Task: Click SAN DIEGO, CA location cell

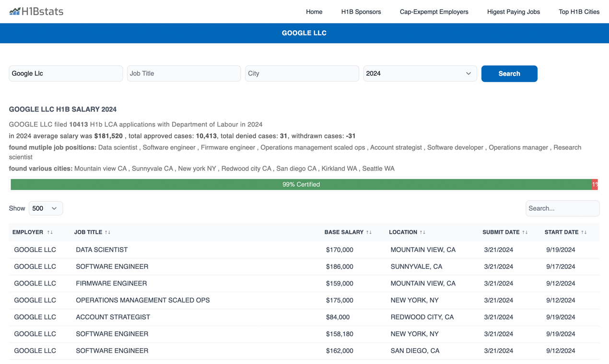Action: pyautogui.click(x=415, y=351)
